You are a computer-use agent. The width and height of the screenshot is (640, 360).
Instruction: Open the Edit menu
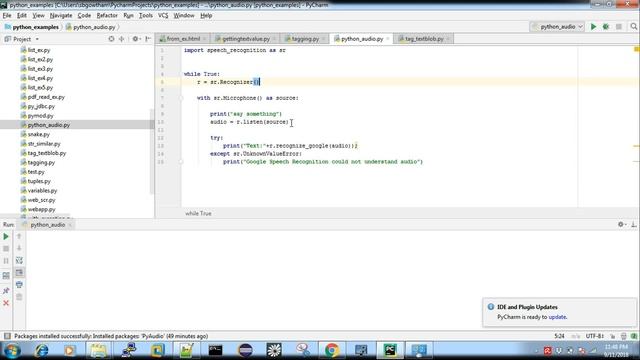pyautogui.click(x=22, y=16)
